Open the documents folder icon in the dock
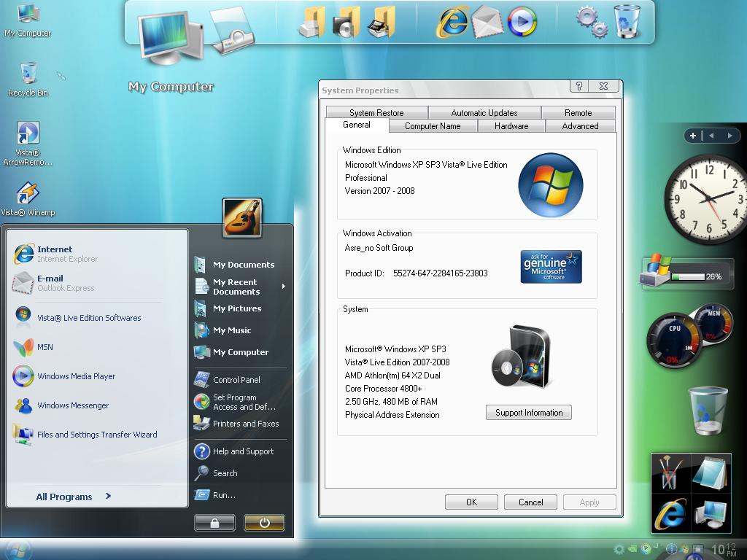Viewport: 747px width, 560px height. pyautogui.click(x=312, y=23)
